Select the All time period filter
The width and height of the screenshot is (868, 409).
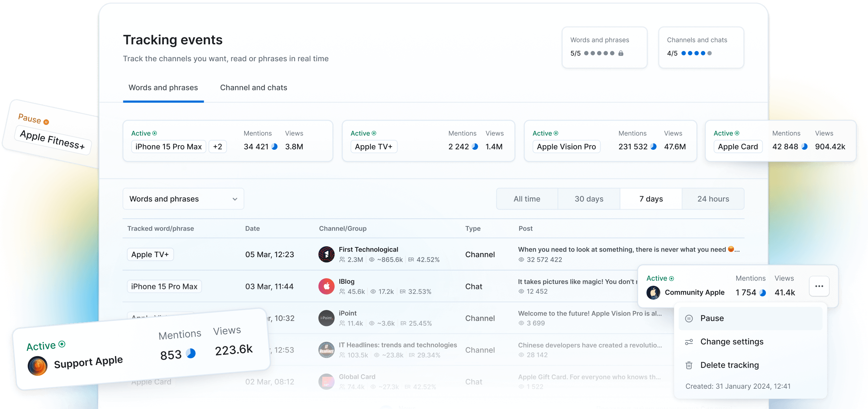tap(527, 199)
